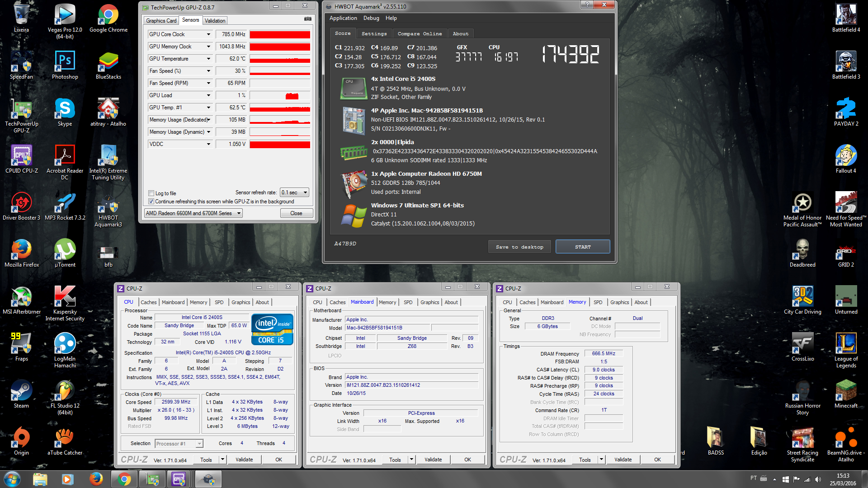
Task: Enable Log to file checkbox
Action: [151, 193]
